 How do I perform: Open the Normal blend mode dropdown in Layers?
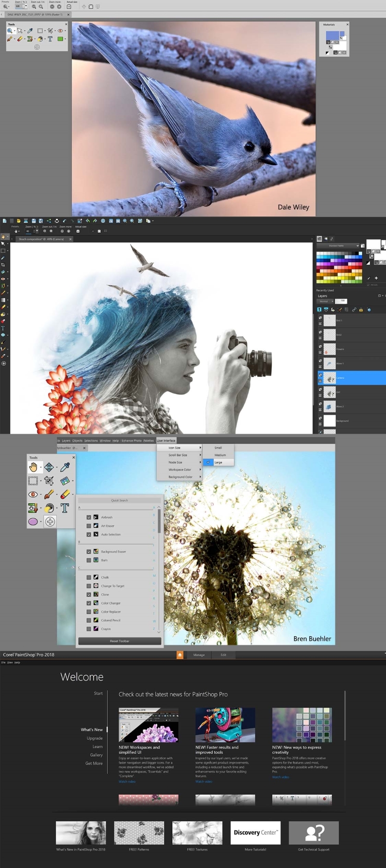point(325,301)
